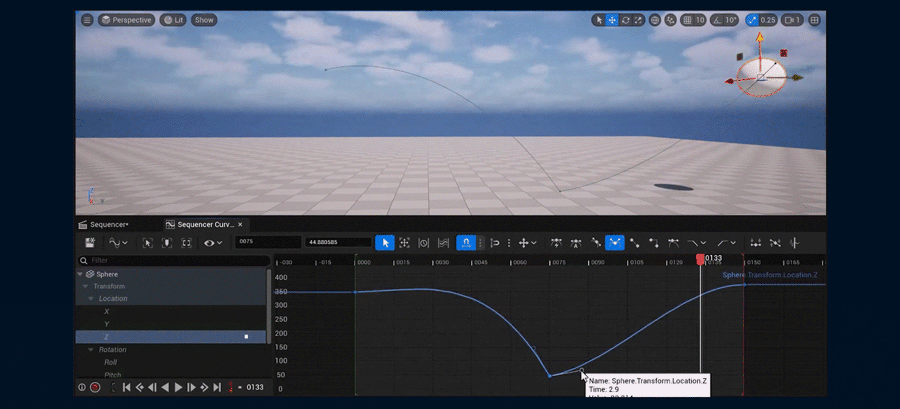Activate the Rotate gizmo tool in viewport
The width and height of the screenshot is (900, 409).
[625, 20]
